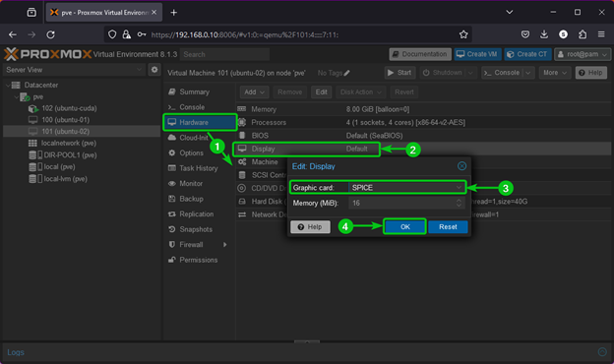Open the Add hardware dropdown
This screenshot has height=364, width=614.
[254, 91]
